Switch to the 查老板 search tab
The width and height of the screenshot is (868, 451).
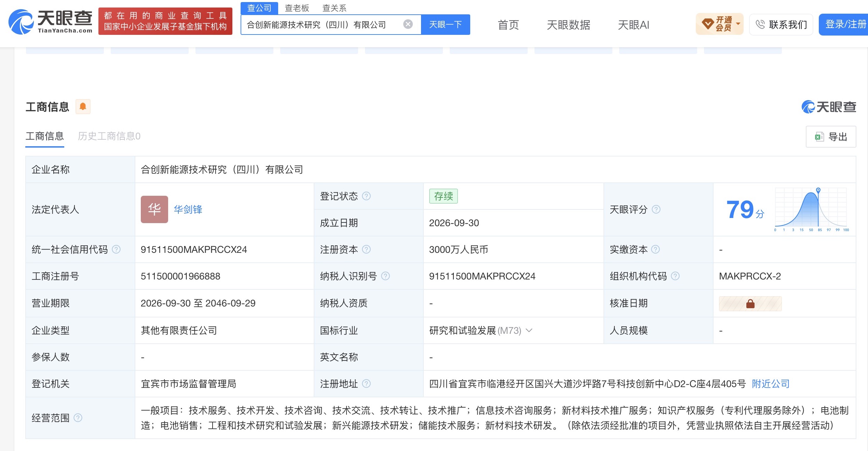(297, 8)
